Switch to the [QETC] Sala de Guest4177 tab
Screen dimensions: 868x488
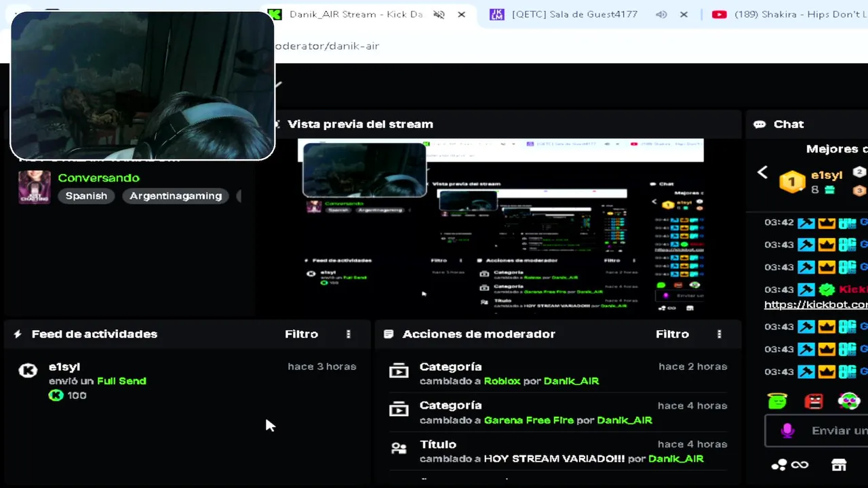pos(574,14)
